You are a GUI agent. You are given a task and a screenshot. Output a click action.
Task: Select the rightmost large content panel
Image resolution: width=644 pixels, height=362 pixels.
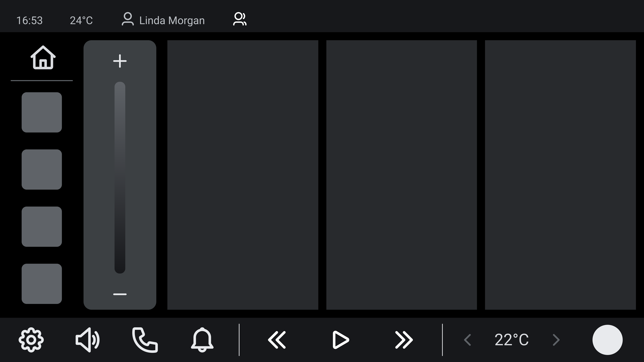click(x=560, y=175)
